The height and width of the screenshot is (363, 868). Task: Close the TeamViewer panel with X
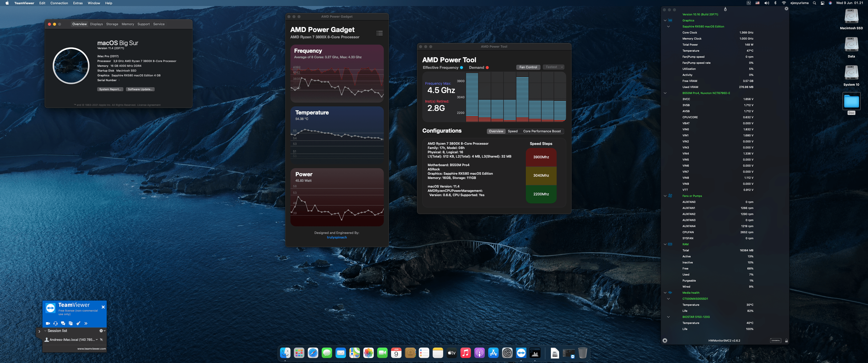pyautogui.click(x=103, y=307)
